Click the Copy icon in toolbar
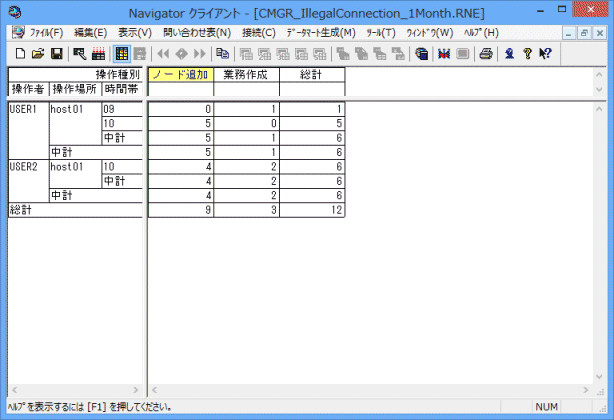Image resolution: width=614 pixels, height=420 pixels. click(x=222, y=53)
